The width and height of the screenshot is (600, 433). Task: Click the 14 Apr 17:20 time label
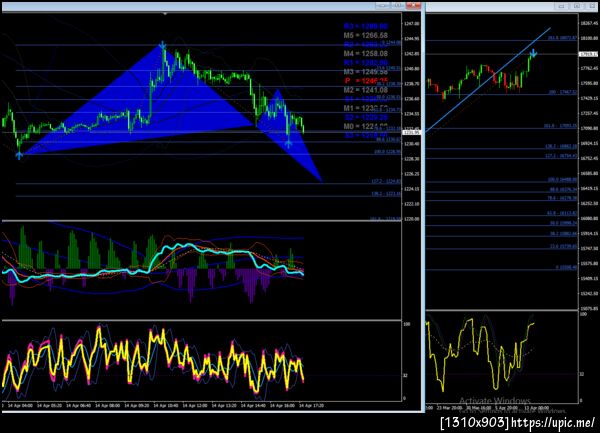pos(311,405)
